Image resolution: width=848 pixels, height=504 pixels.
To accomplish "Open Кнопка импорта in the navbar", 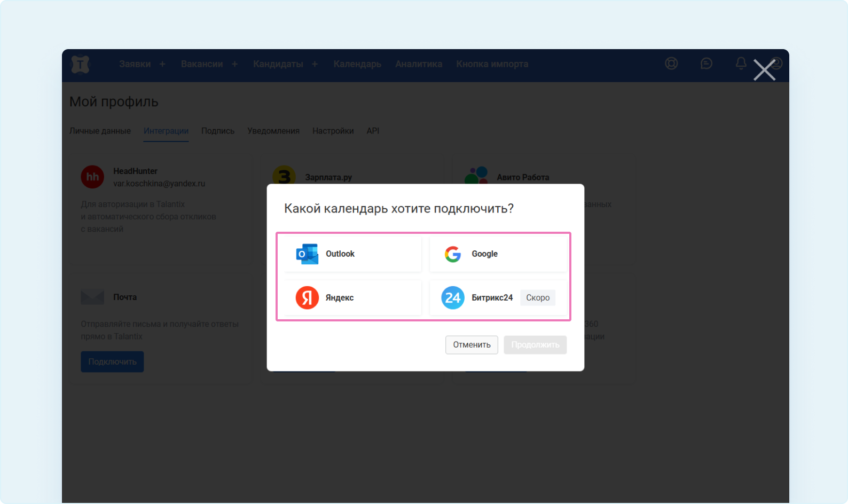I will (492, 64).
